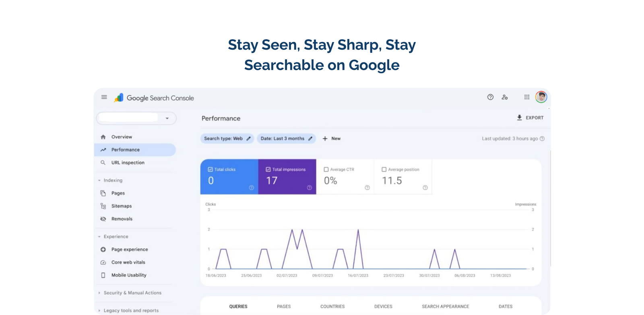Open the property selector dropdown arrow

(167, 118)
